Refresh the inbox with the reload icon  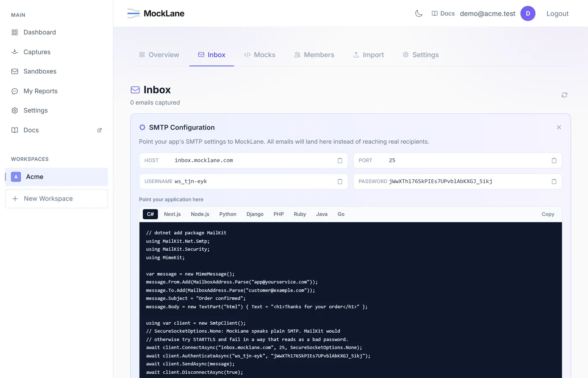click(564, 95)
